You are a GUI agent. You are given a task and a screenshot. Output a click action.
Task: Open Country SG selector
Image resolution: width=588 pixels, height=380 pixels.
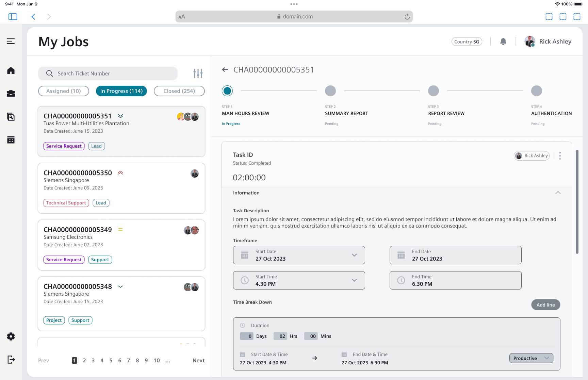(467, 42)
